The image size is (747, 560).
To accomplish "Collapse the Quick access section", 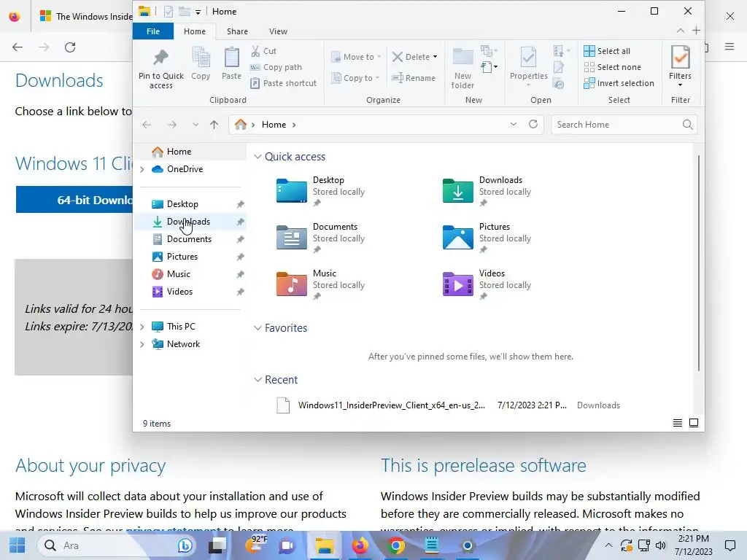I will tap(258, 157).
